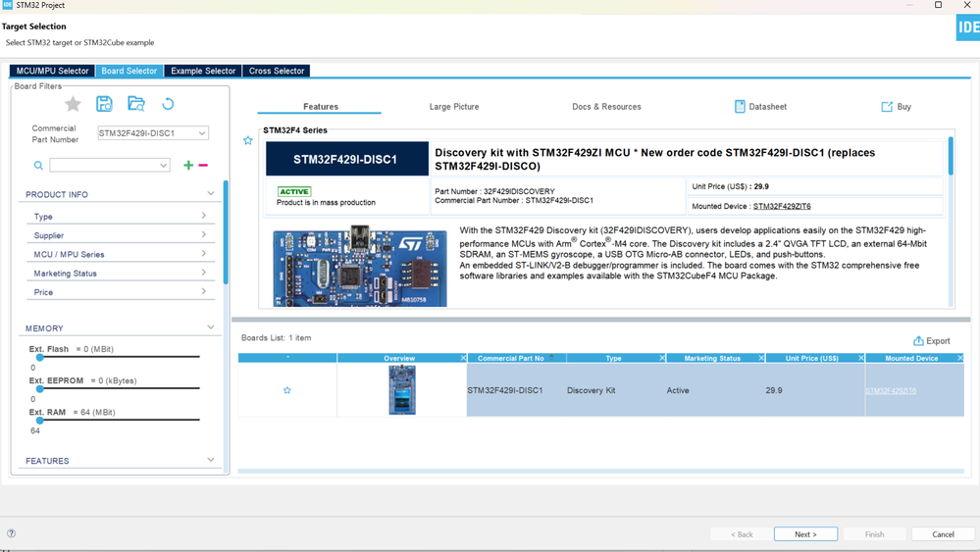Click Datasheet label text
980x552 pixels.
pyautogui.click(x=767, y=107)
